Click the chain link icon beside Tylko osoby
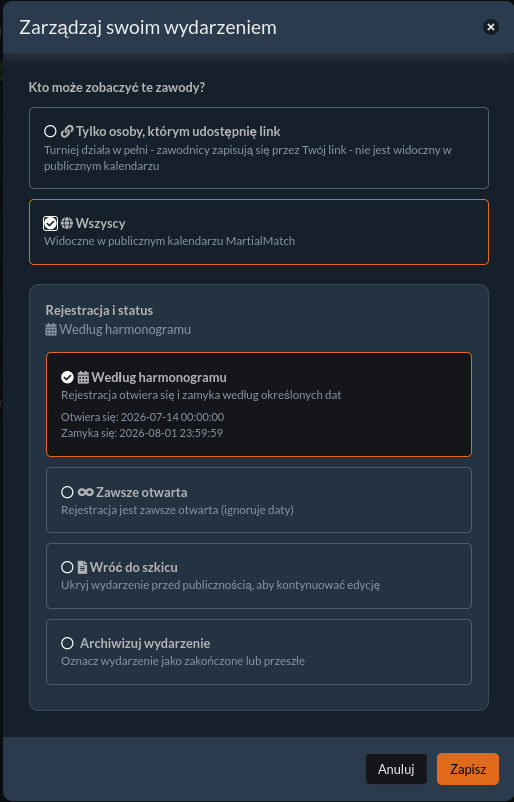Viewport: 514px width, 802px height. [x=66, y=132]
